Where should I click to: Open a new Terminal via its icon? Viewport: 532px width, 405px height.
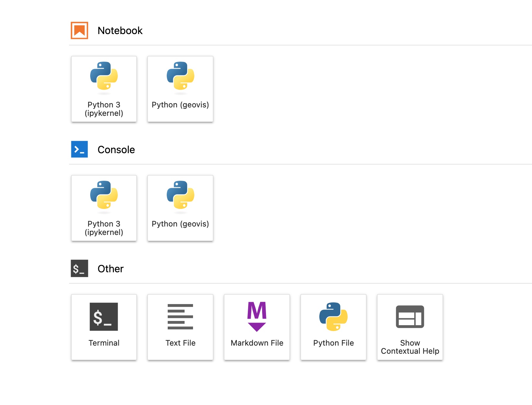(104, 317)
